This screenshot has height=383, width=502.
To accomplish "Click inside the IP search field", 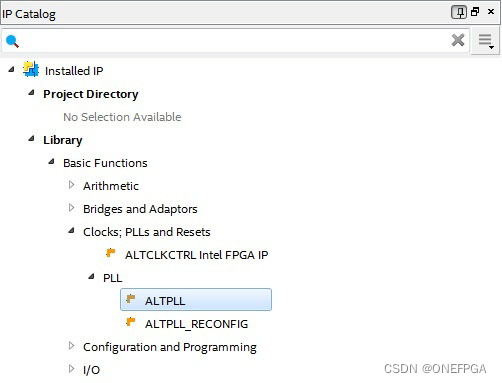I will click(x=233, y=41).
